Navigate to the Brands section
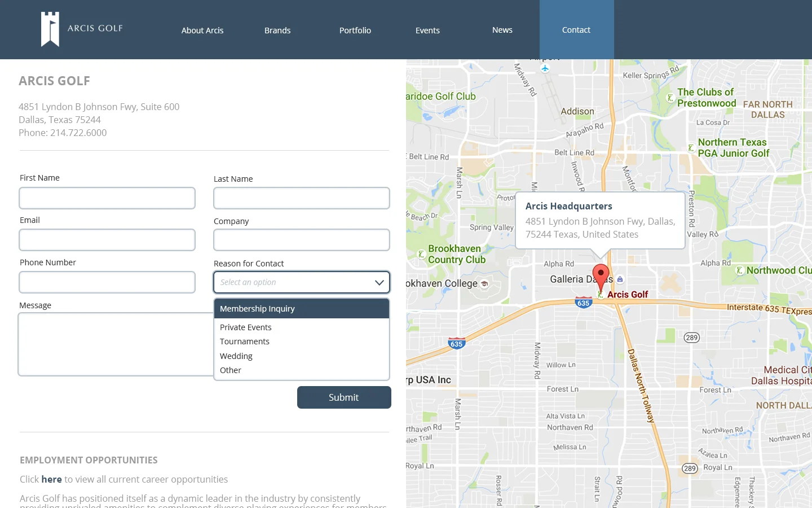The image size is (812, 508). (x=277, y=30)
